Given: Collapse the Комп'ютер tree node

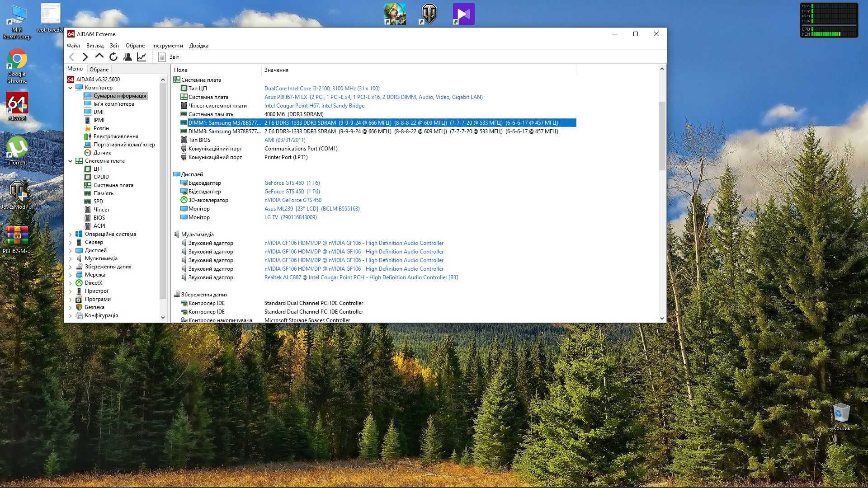Looking at the screenshot, I should click(71, 88).
